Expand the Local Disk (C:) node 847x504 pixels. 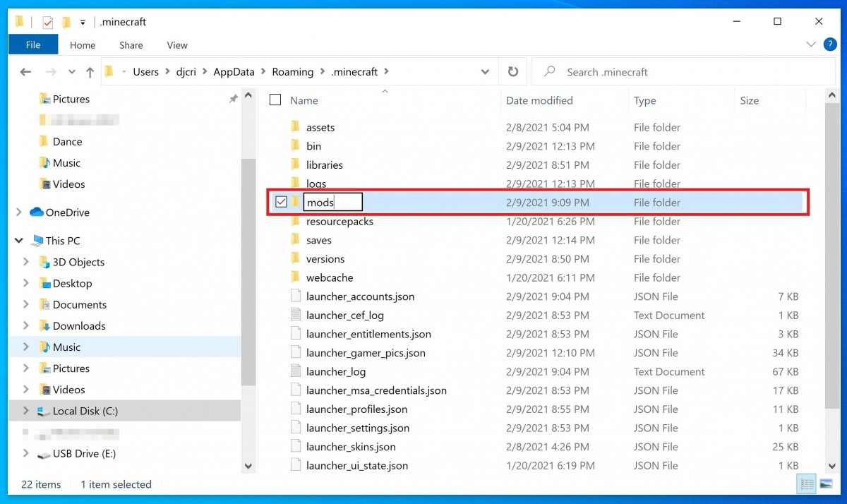point(26,411)
